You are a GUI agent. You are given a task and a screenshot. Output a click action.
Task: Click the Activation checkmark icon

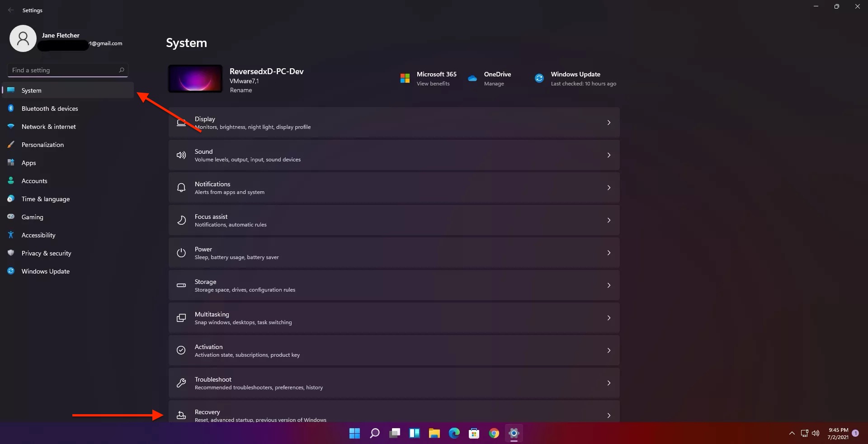(181, 350)
